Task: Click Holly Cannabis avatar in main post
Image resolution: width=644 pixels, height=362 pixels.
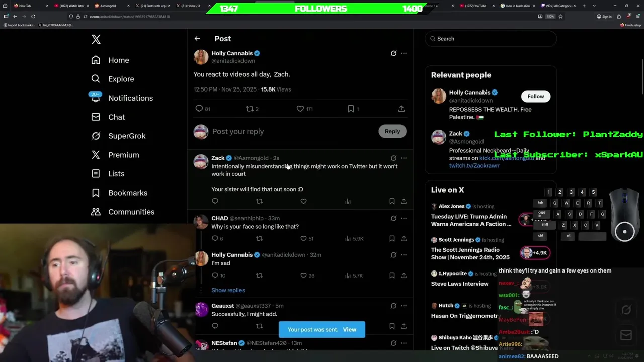Action: 201,57
